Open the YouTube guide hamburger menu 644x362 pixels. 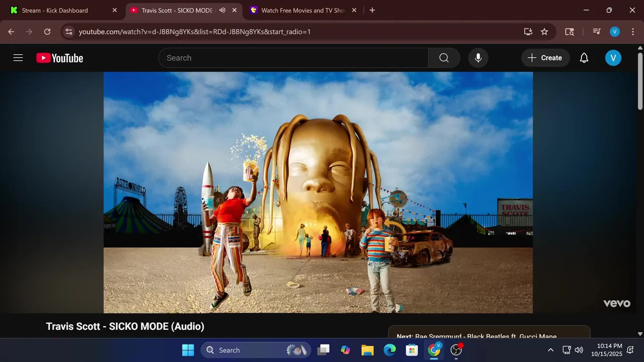pos(18,58)
